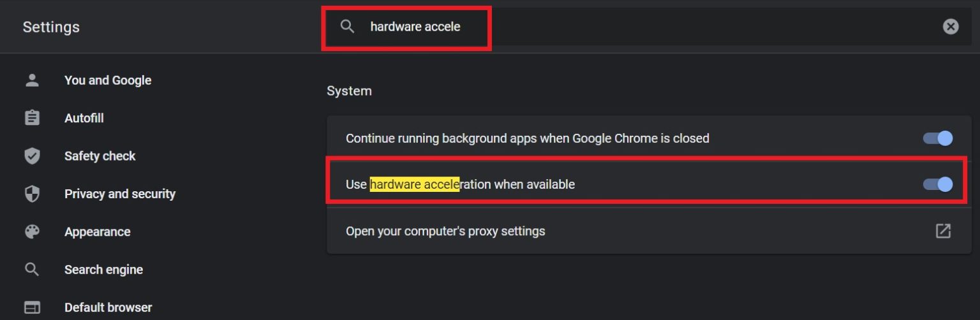
Task: Click the Search engine magnifier icon
Action: (32, 270)
